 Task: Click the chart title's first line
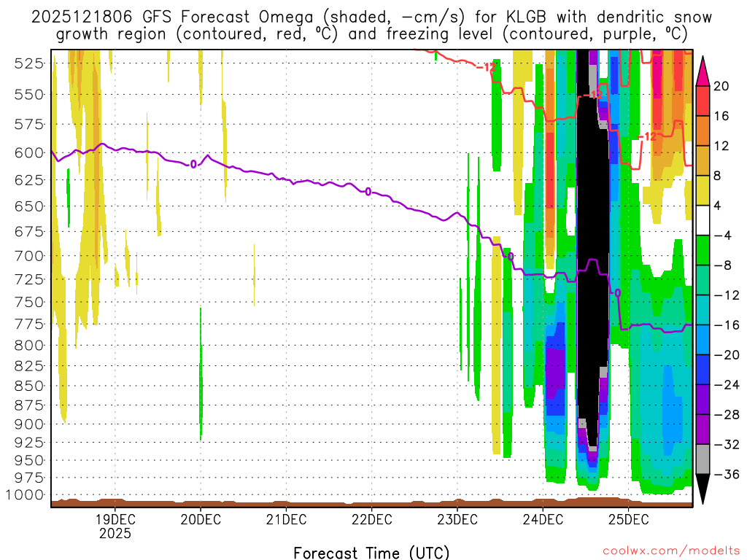pos(371,17)
